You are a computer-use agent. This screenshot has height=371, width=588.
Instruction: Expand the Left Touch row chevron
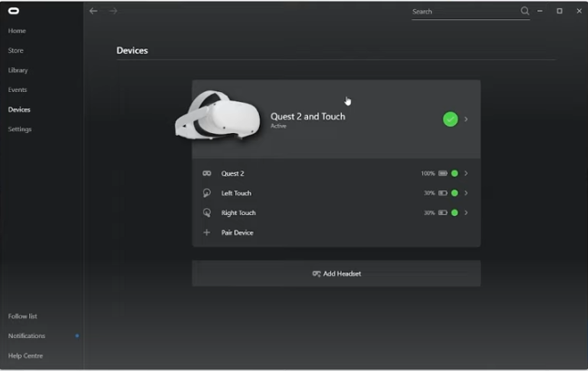(x=466, y=193)
